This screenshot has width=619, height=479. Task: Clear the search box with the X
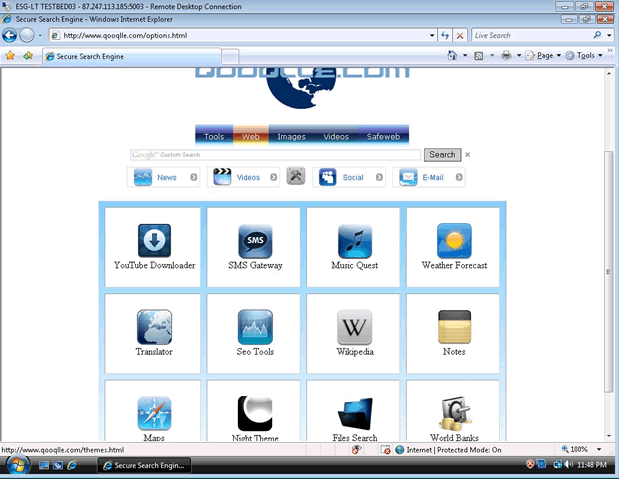[467, 155]
